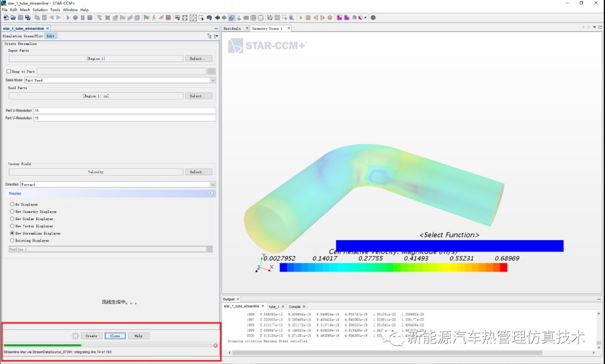Click Select button for Input Parts
Viewport: 605px width, 364px height.
[x=198, y=59]
